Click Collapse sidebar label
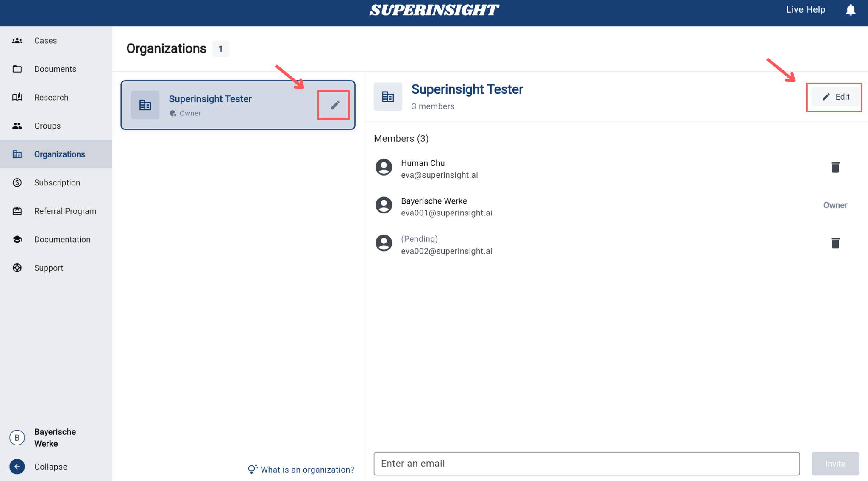This screenshot has width=868, height=481. click(51, 467)
